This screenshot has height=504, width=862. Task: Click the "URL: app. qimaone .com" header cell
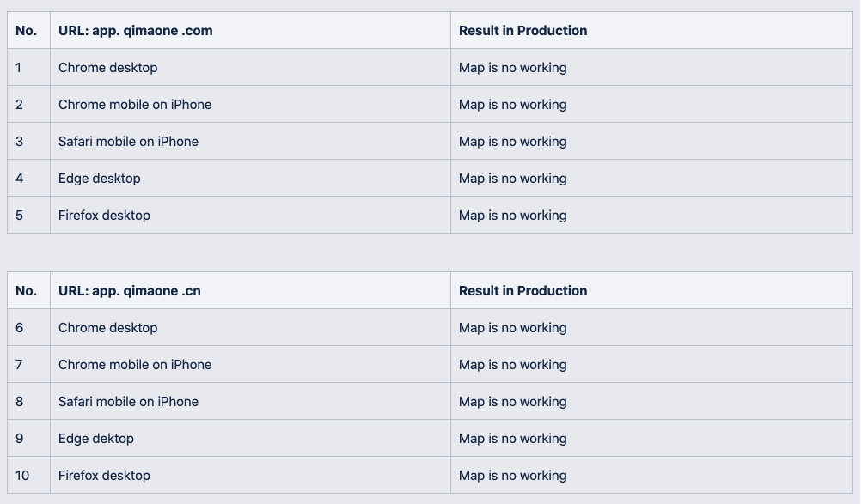pos(136,31)
